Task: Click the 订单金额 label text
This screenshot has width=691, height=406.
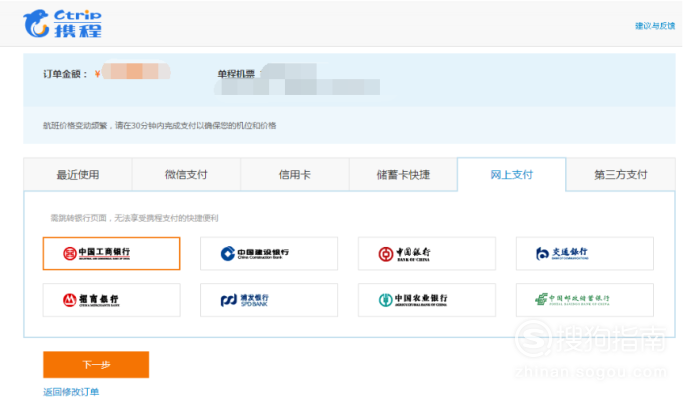Action: pos(65,74)
